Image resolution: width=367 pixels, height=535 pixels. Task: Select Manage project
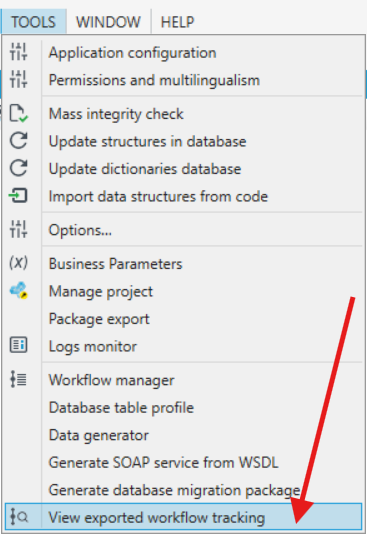pyautogui.click(x=184, y=291)
